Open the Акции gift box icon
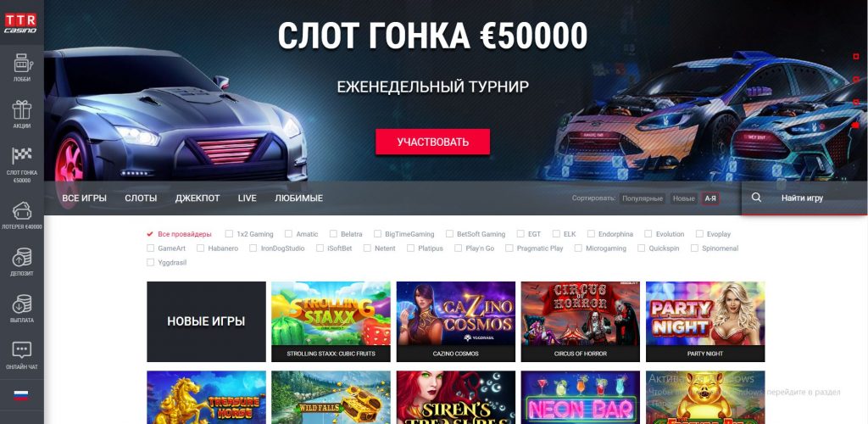This screenshot has width=868, height=424. 22,109
